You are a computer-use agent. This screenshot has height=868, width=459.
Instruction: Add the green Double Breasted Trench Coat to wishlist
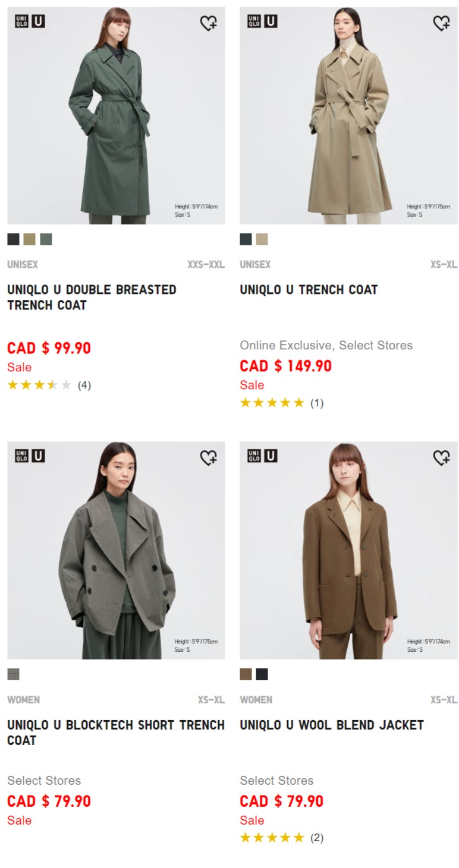[x=208, y=23]
